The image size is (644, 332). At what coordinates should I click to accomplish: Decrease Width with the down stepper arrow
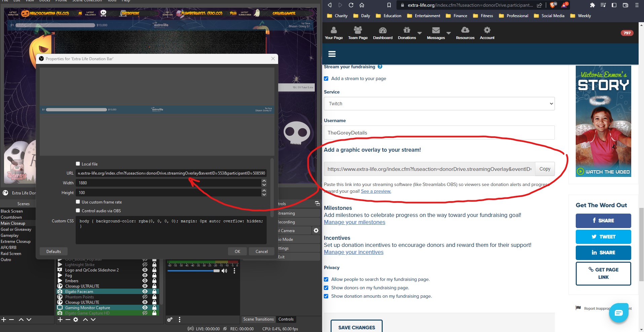click(x=264, y=185)
